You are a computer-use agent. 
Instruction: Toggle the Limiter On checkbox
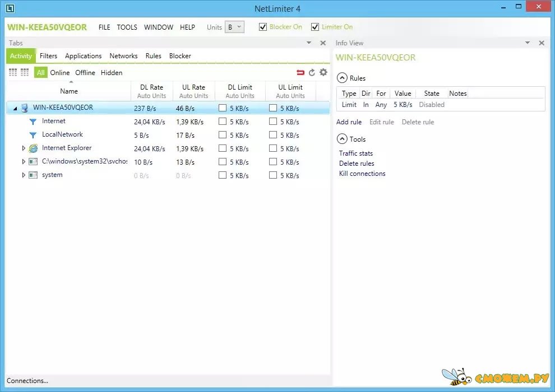(x=315, y=27)
